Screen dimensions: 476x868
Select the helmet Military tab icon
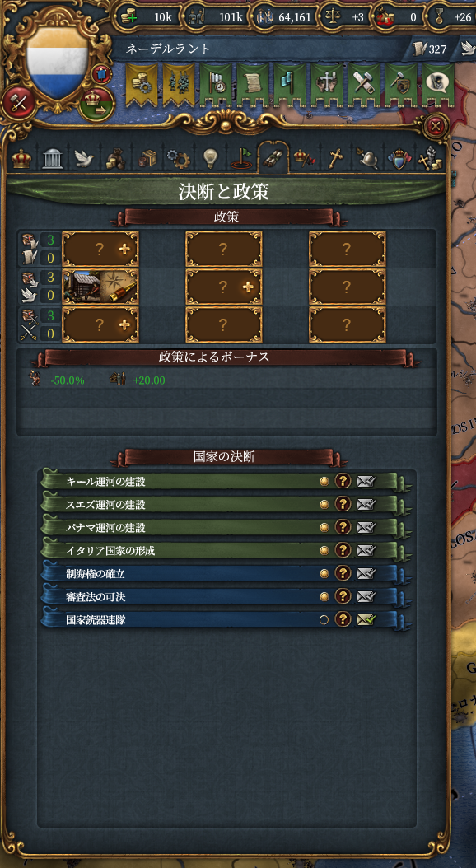[367, 159]
